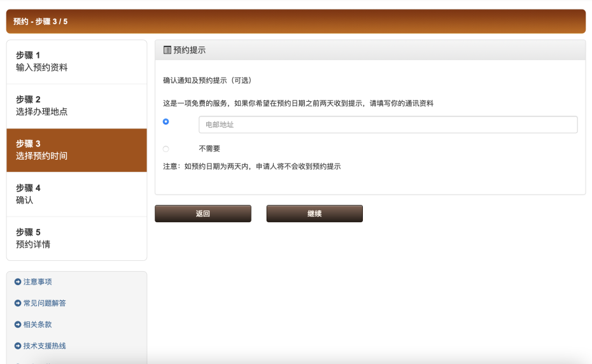Image resolution: width=592 pixels, height=364 pixels.
Task: Select the 不需要 radio button
Action: click(166, 149)
